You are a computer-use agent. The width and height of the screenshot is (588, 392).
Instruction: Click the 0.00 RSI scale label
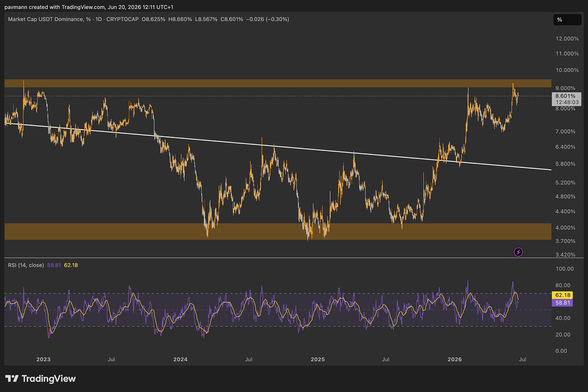[561, 351]
